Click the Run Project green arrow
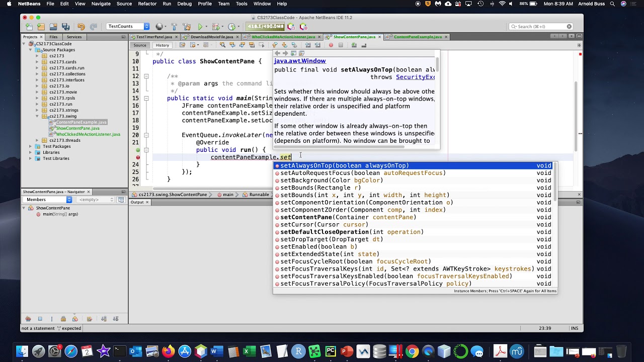Image resolution: width=644 pixels, height=362 pixels. [x=200, y=27]
